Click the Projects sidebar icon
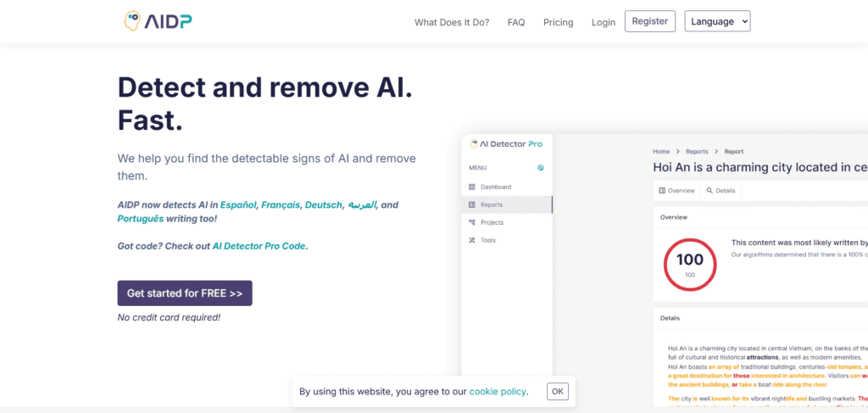Image resolution: width=868 pixels, height=413 pixels. click(471, 222)
